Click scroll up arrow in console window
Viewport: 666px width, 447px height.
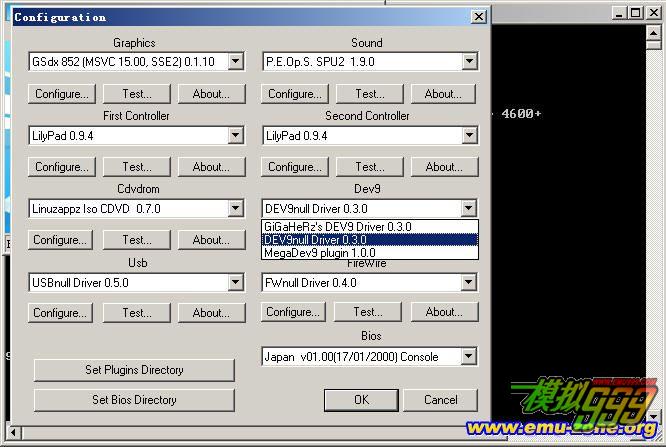tap(653, 33)
